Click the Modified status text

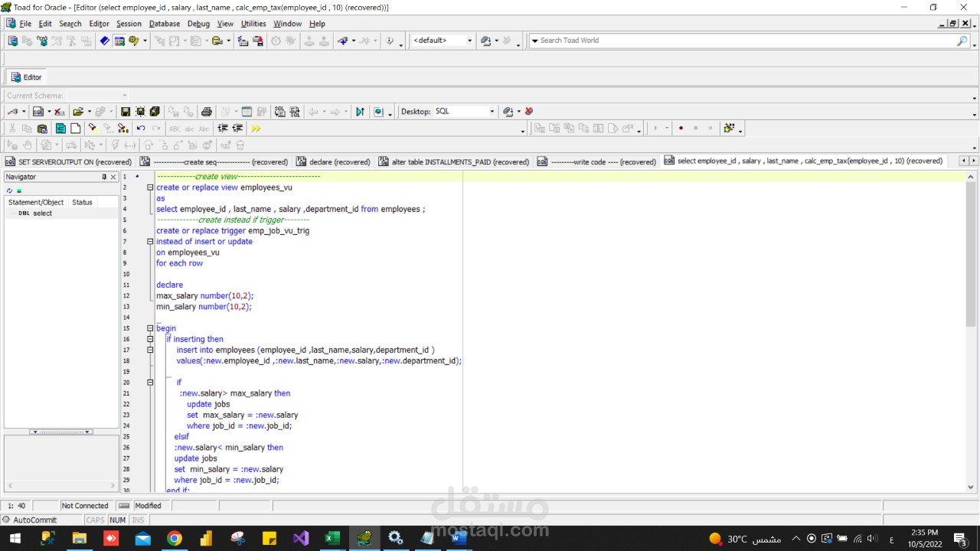(148, 506)
